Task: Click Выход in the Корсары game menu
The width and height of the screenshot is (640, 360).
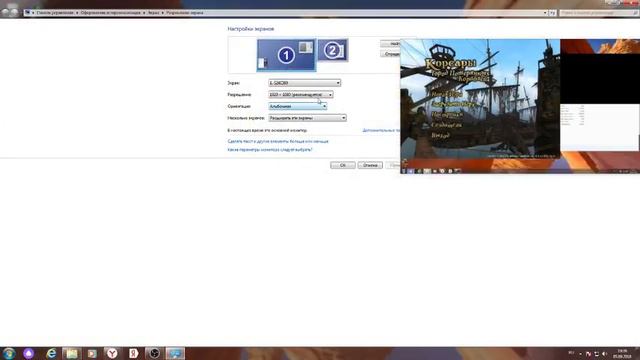Action: coord(440,135)
